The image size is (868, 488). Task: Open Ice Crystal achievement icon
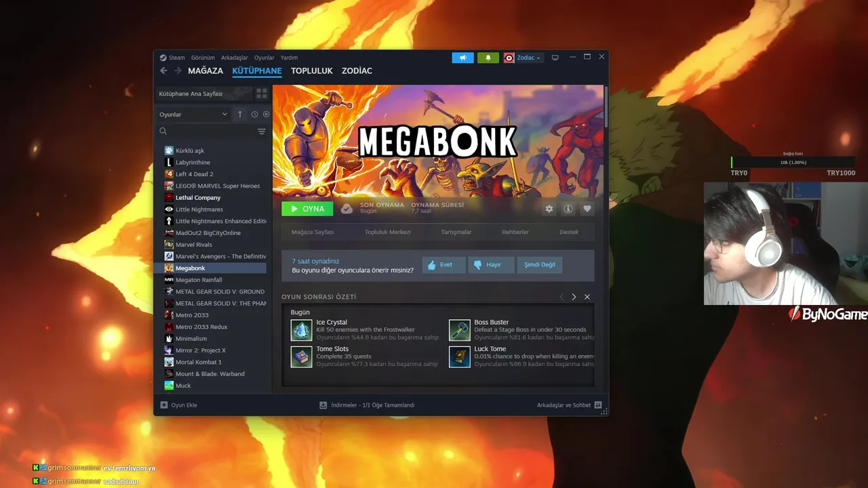coord(302,330)
